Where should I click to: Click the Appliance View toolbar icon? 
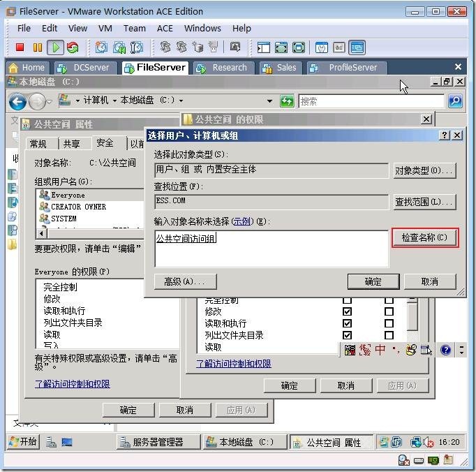(339, 47)
